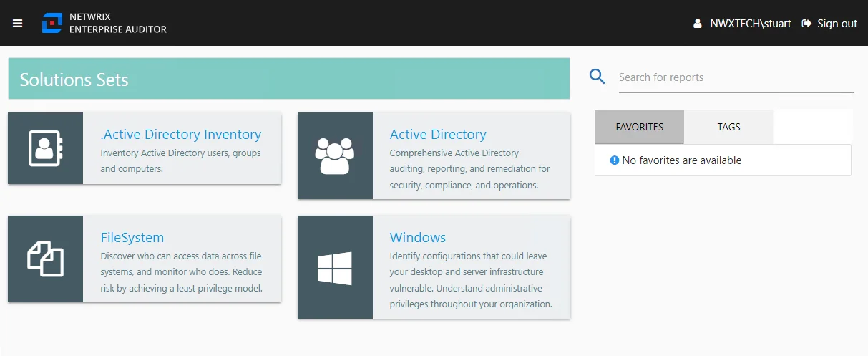The width and height of the screenshot is (868, 356).
Task: Click the NWXTECH\stuart username
Action: coord(751,24)
